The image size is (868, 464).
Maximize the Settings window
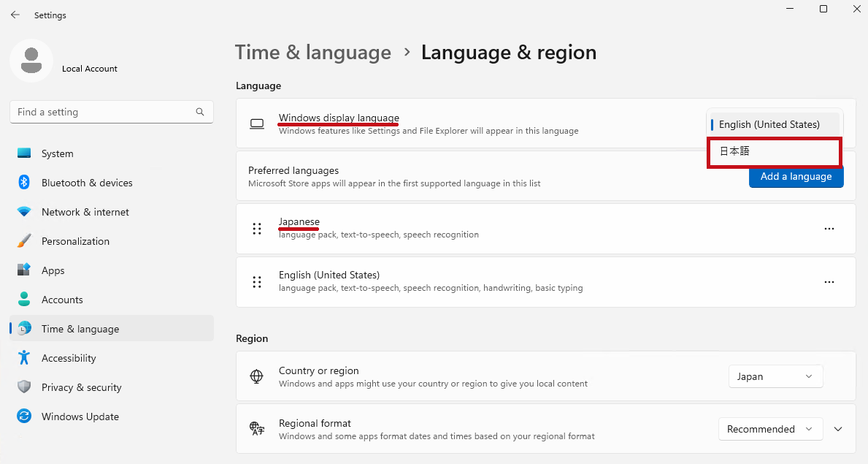pyautogui.click(x=823, y=9)
